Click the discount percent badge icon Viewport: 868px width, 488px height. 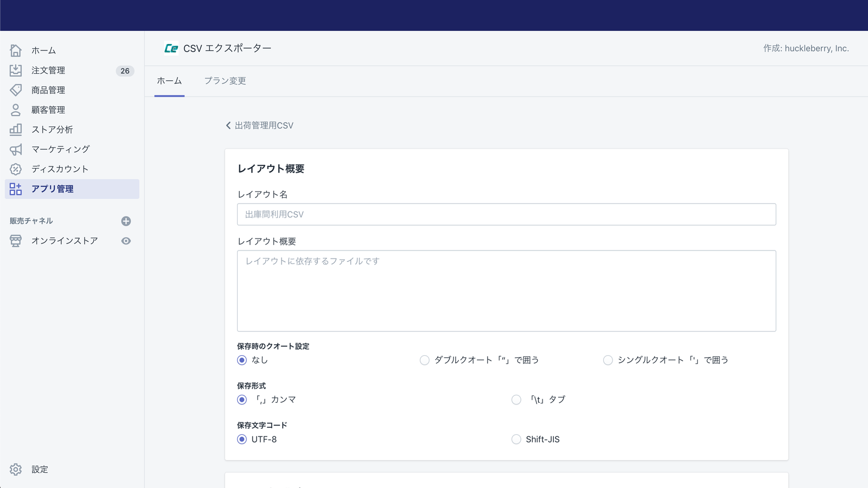[16, 169]
